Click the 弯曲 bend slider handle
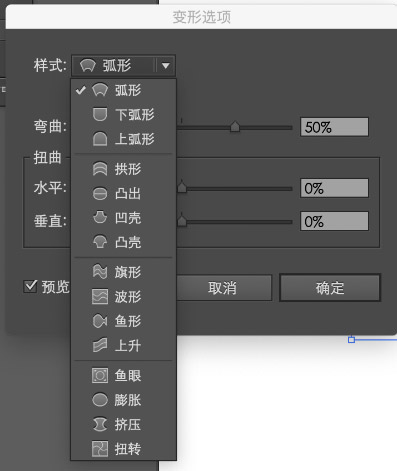The width and height of the screenshot is (397, 471). (x=235, y=127)
